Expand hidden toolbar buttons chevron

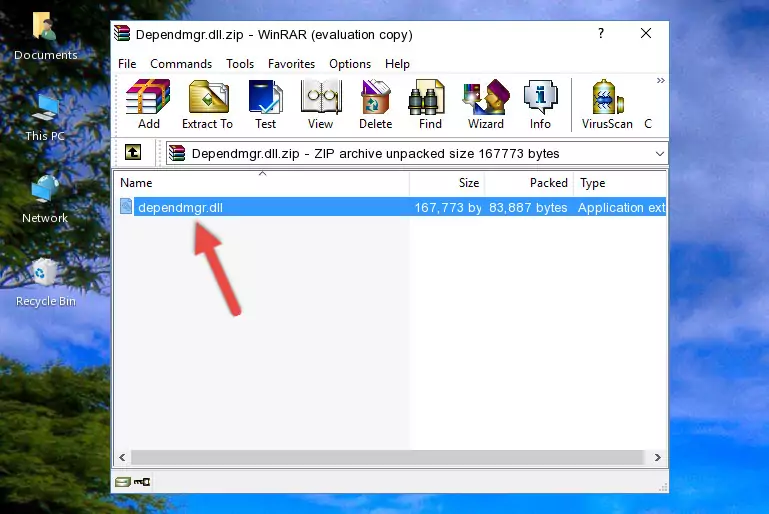click(661, 80)
